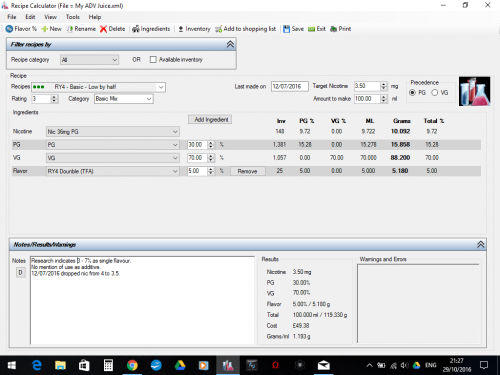The image size is (500, 375).
Task: Add recipe to shopping list
Action: 245,29
